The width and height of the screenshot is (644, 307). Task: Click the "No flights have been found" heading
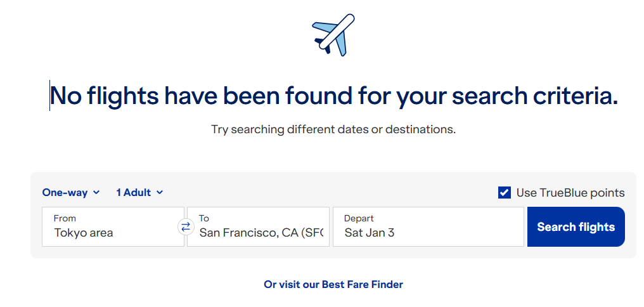(333, 96)
